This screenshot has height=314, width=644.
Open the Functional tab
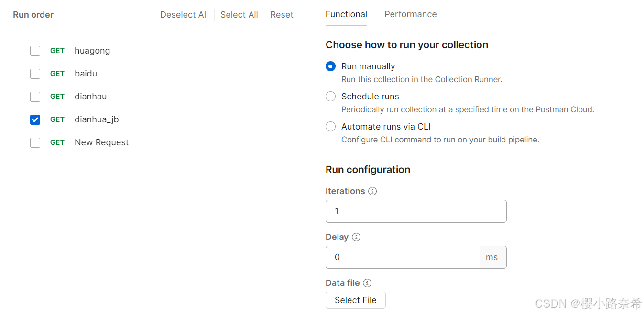(346, 14)
